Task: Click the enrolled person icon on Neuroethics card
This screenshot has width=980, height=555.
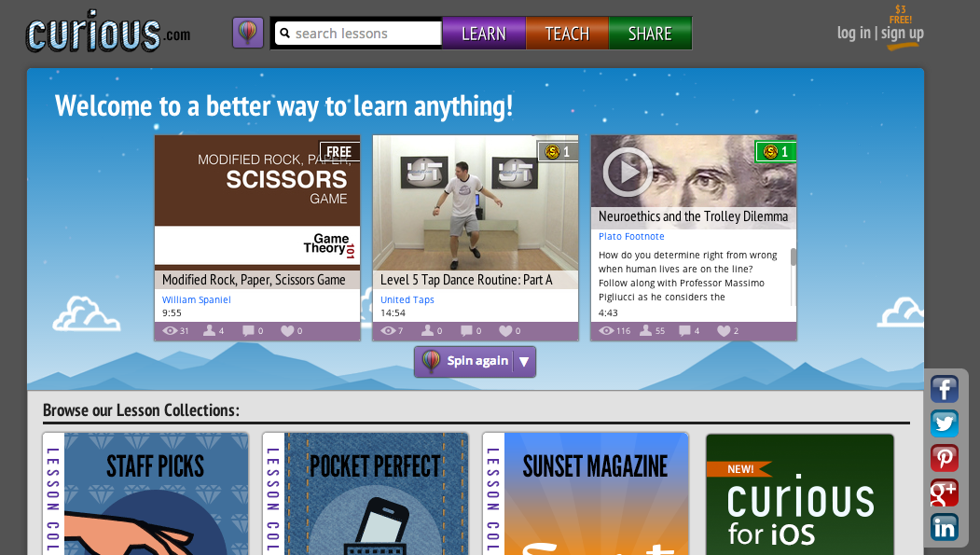Action: coord(645,330)
